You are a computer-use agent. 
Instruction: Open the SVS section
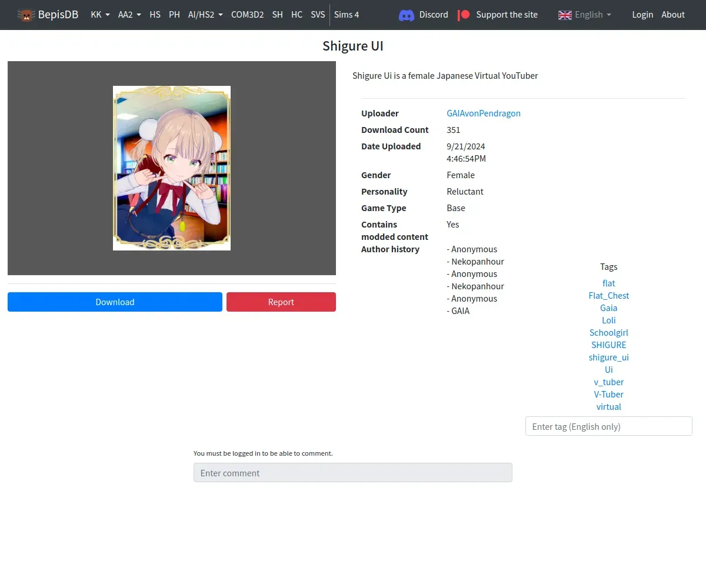[x=318, y=15]
